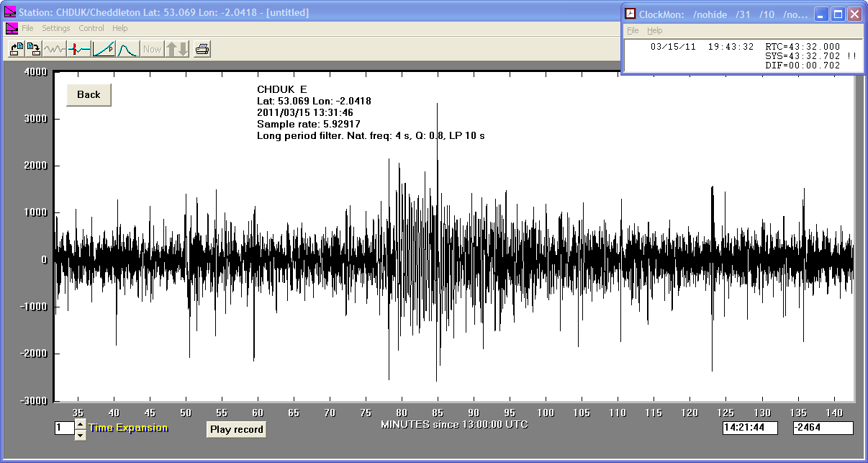Click the cyan spectrum curve icon
Image resolution: width=868 pixels, height=463 pixels.
[127, 49]
